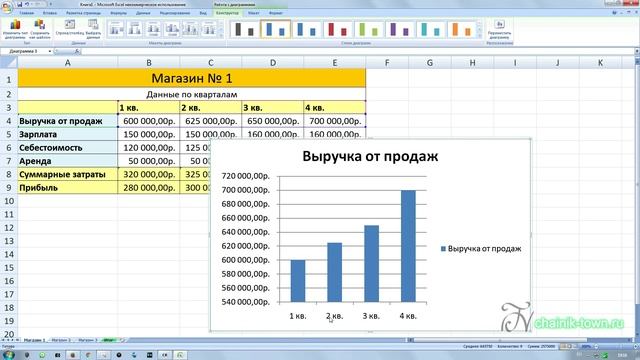Image resolution: width=640 pixels, height=360 pixels.
Task: Apply the orange chart style
Action: coord(461,29)
